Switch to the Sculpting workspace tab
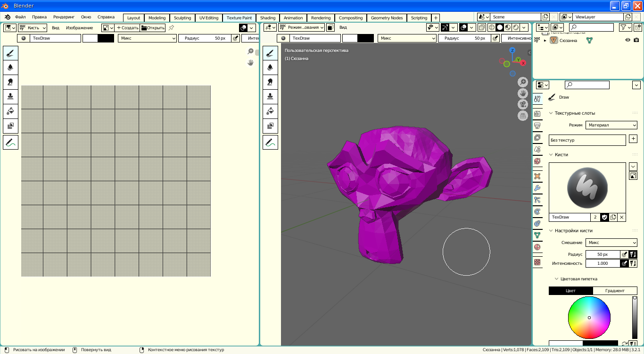The height and width of the screenshot is (354, 644). click(x=182, y=18)
